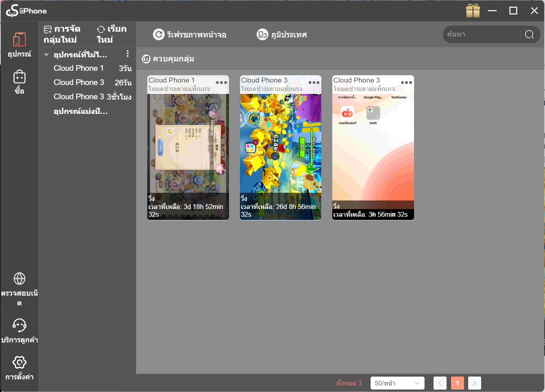Viewport: 545px width, 392px height.
Task: Click รีเฟรชภาพหน้าจอ to refresh screenshots
Action: click(190, 35)
